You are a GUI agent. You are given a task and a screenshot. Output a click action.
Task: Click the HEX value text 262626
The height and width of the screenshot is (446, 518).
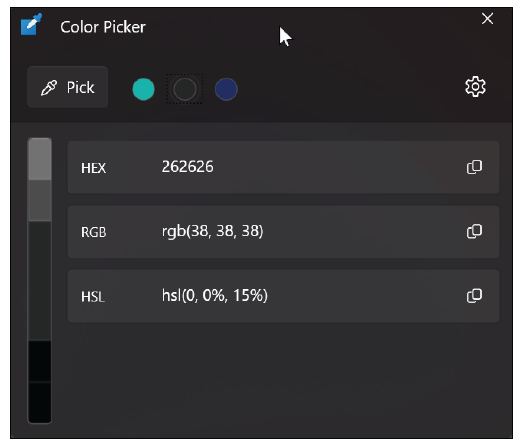pos(187,167)
